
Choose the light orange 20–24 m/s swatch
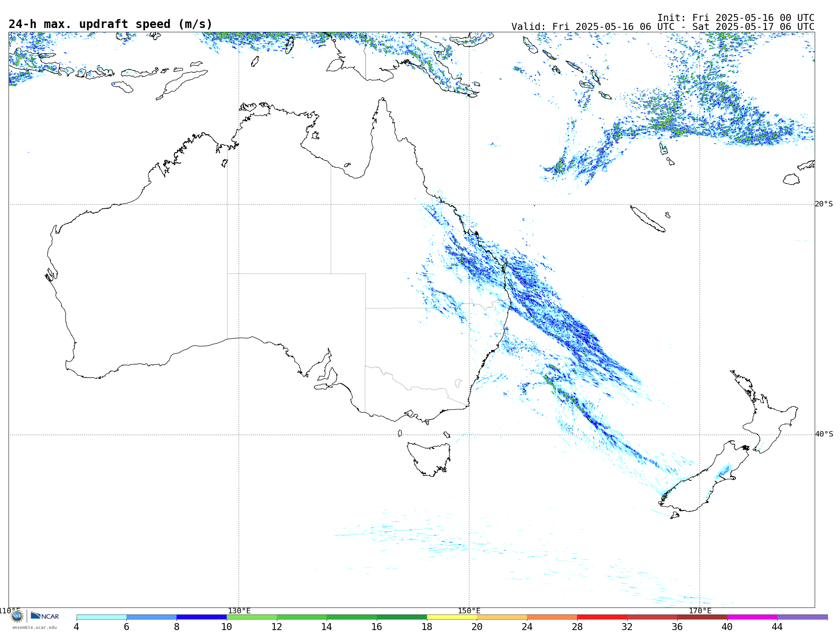click(502, 617)
